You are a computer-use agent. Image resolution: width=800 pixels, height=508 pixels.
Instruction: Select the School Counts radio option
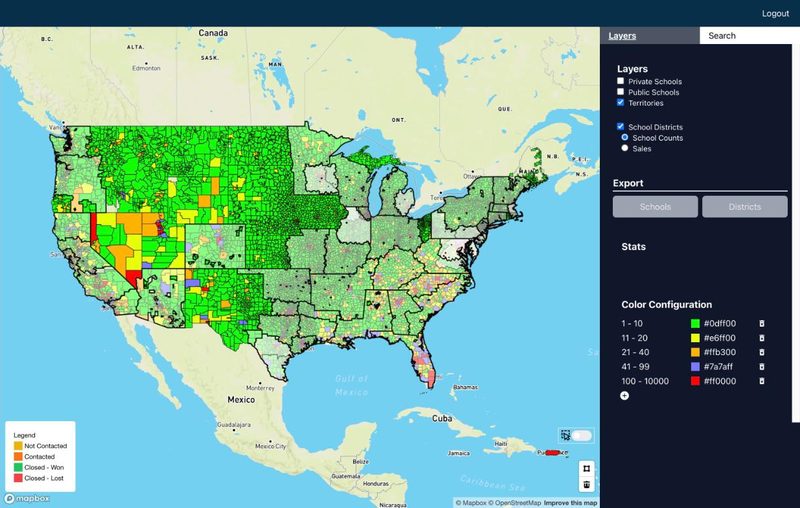coord(624,137)
